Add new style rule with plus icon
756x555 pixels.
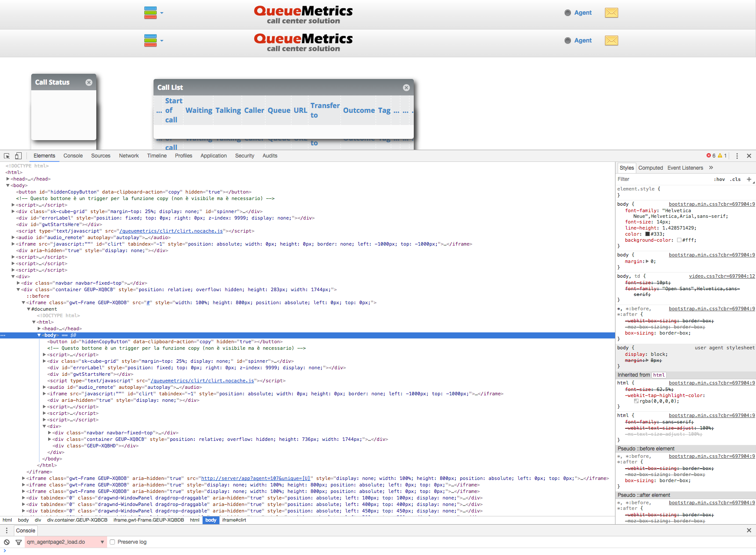click(x=749, y=179)
